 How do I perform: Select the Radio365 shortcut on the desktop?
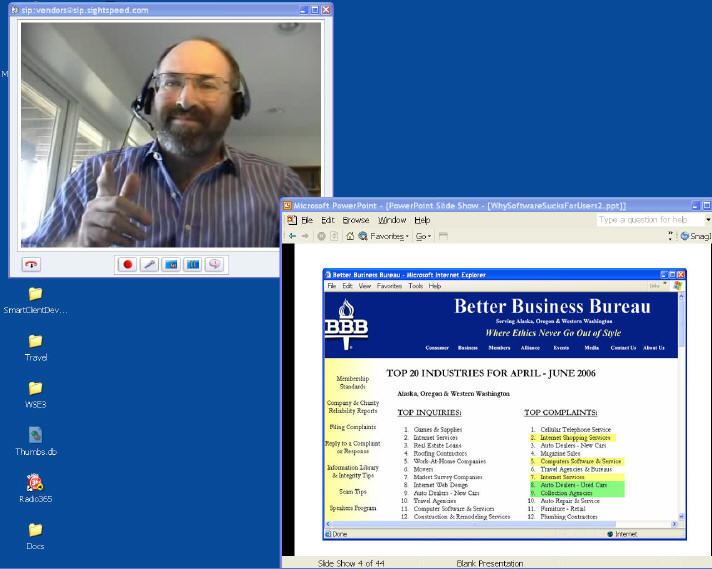[x=35, y=489]
